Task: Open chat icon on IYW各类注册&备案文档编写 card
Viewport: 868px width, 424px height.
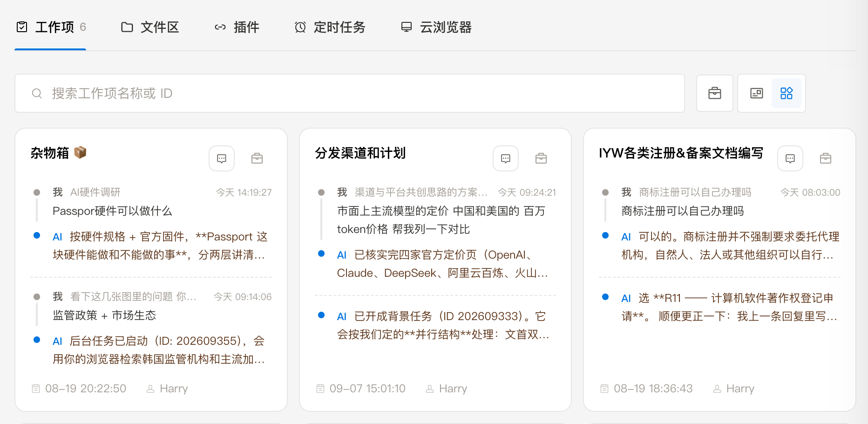Action: pyautogui.click(x=790, y=158)
